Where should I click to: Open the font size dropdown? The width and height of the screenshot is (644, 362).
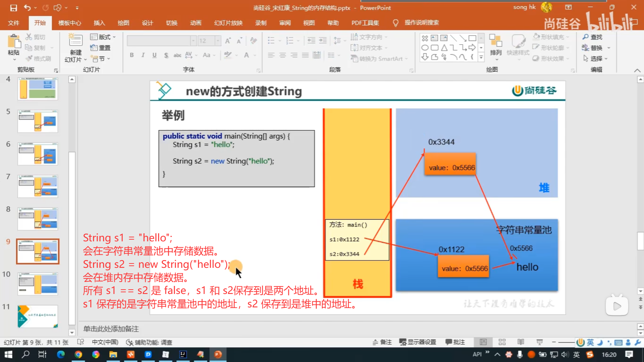tap(218, 41)
